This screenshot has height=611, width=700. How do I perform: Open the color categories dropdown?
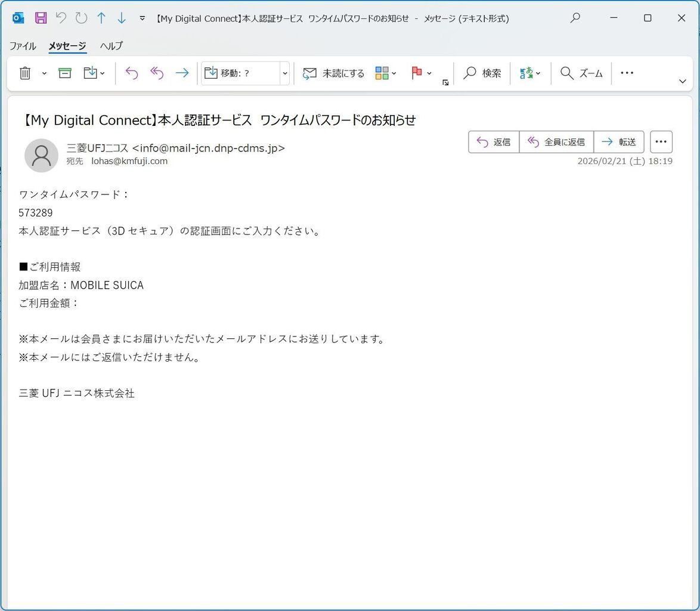point(386,73)
